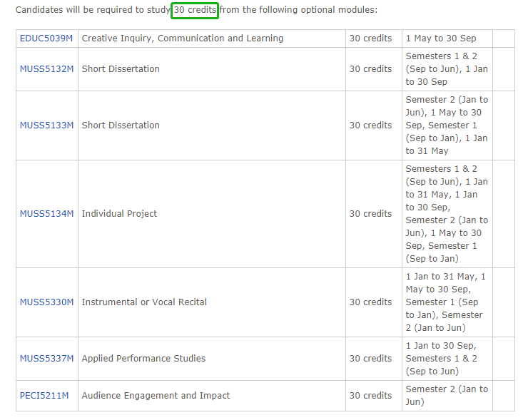
Task: Click the Short Dissertation title beside MUSS5132M
Action: point(121,69)
